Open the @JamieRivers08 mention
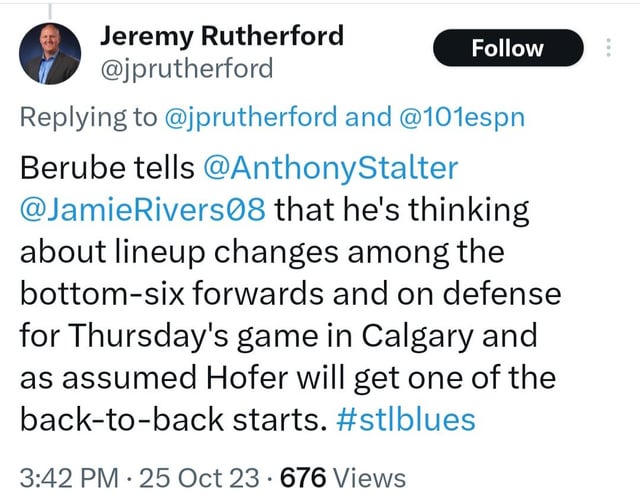640x497 pixels. pyautogui.click(x=143, y=209)
